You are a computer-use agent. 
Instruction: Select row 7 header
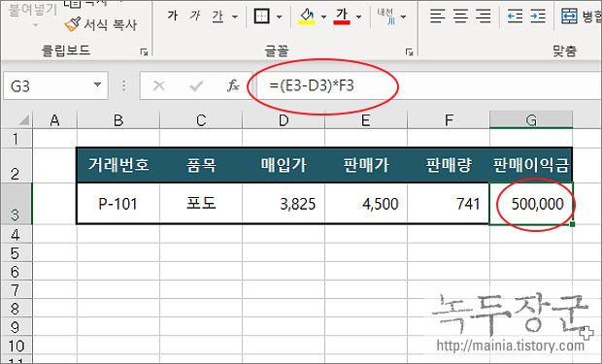click(17, 290)
